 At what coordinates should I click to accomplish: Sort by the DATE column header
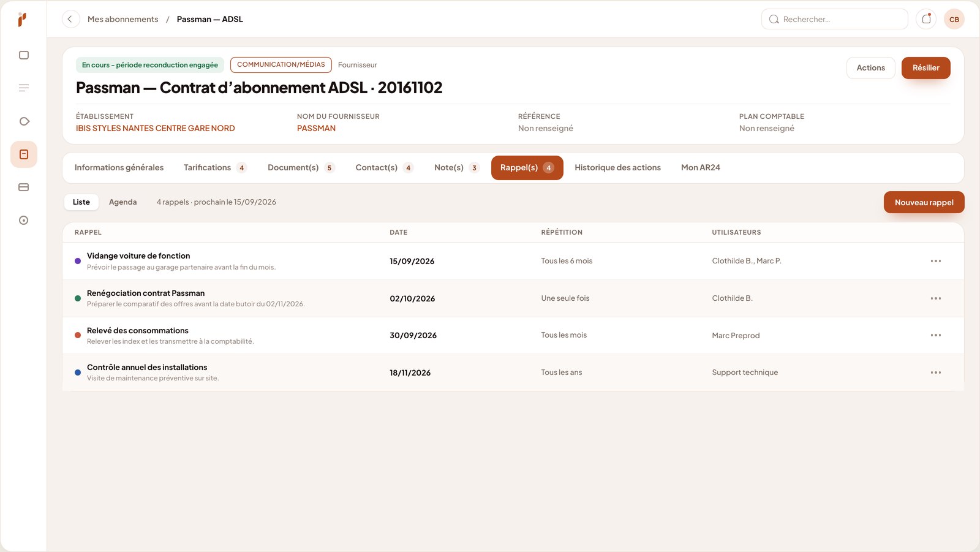click(399, 232)
